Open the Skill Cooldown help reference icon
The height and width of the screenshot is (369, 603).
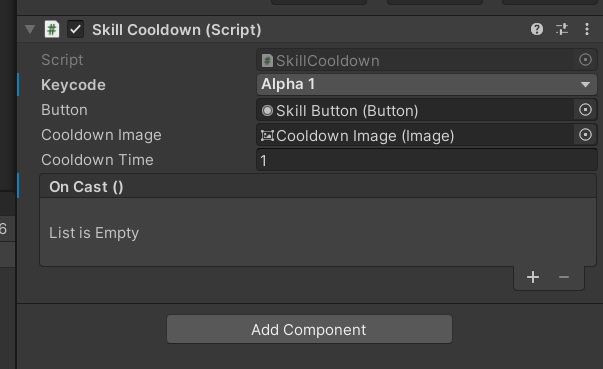click(536, 29)
